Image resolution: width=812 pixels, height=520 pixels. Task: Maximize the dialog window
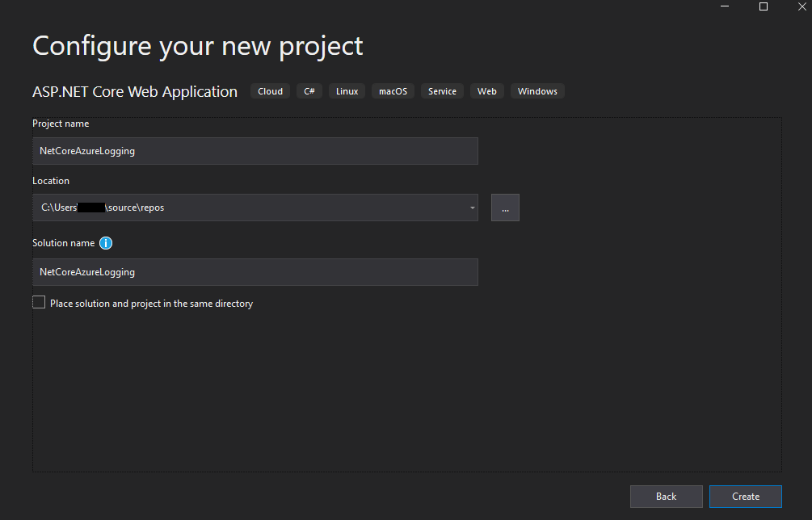pos(763,6)
